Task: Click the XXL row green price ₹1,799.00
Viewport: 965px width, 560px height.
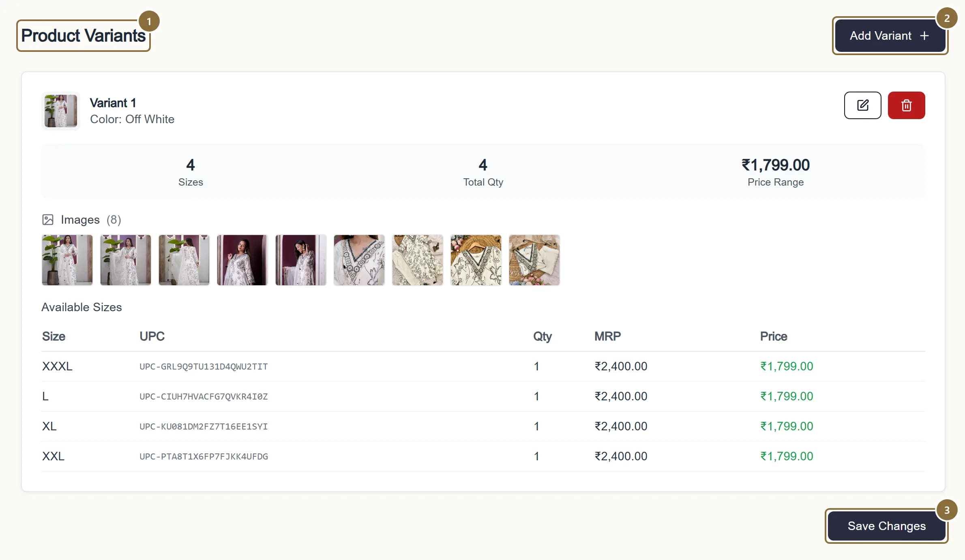Action: point(787,456)
